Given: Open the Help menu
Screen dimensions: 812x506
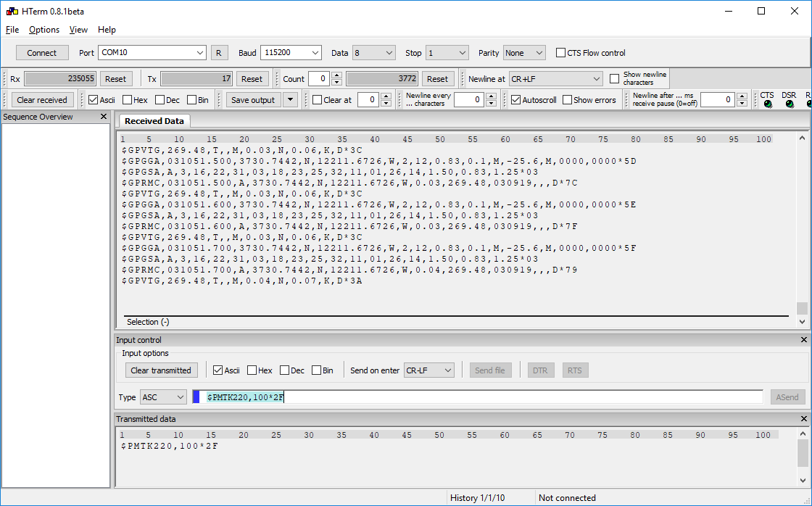Looking at the screenshot, I should (x=107, y=30).
